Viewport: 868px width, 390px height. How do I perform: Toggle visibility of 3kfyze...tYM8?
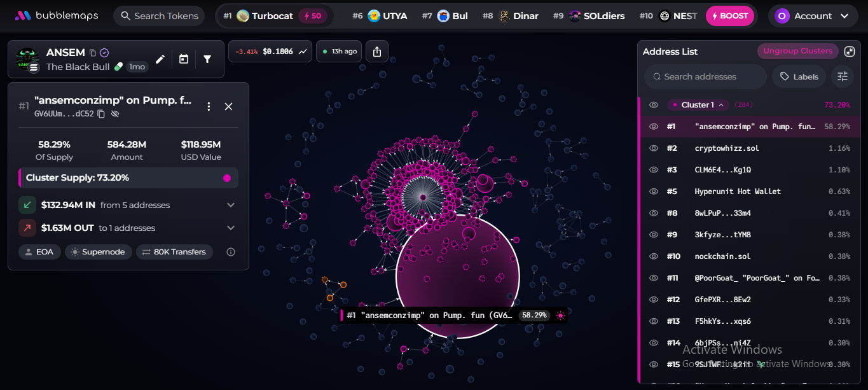[653, 235]
